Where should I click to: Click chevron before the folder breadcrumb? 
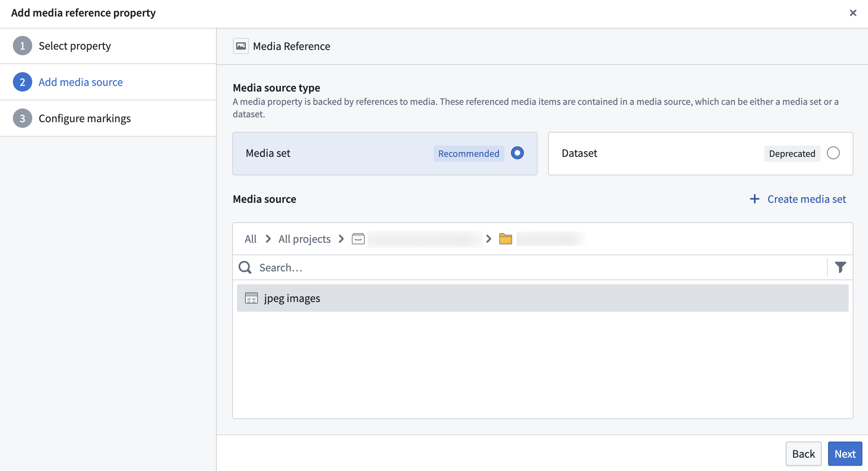coord(488,239)
